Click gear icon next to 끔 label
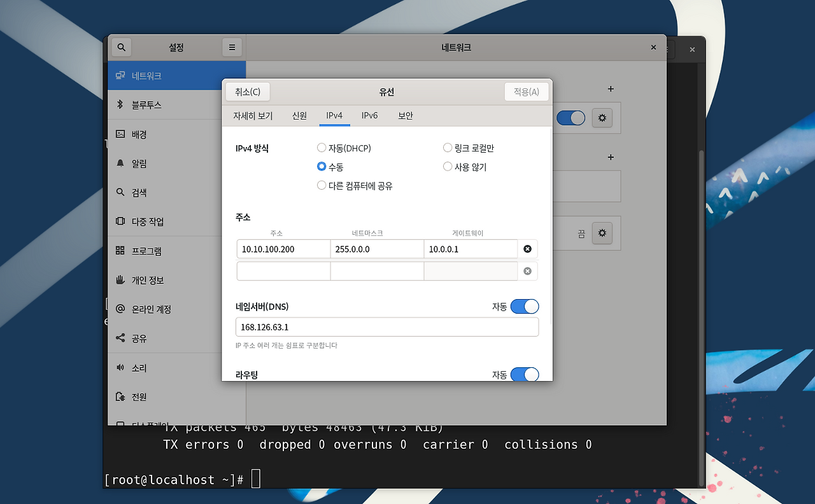This screenshot has height=504, width=815. 602,233
